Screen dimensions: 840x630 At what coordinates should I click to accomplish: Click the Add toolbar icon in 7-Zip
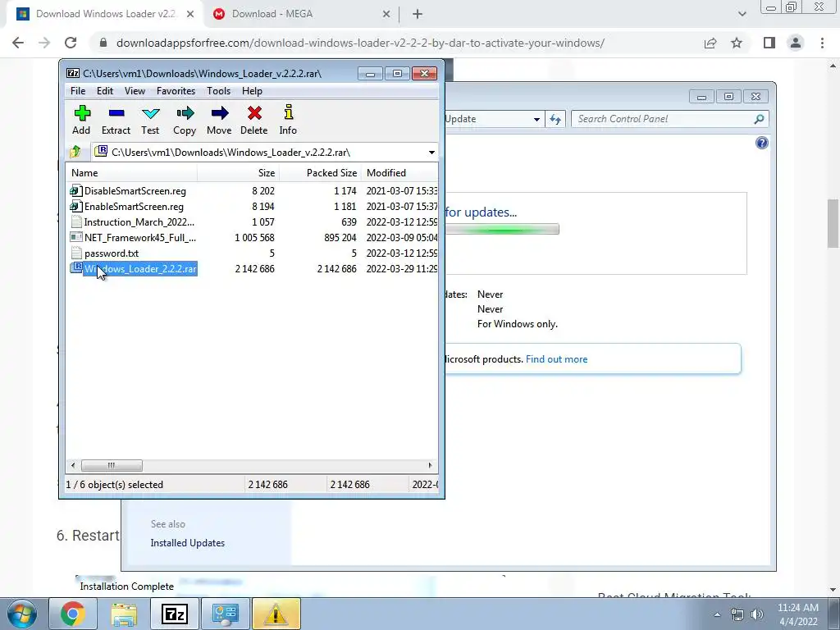[82, 113]
